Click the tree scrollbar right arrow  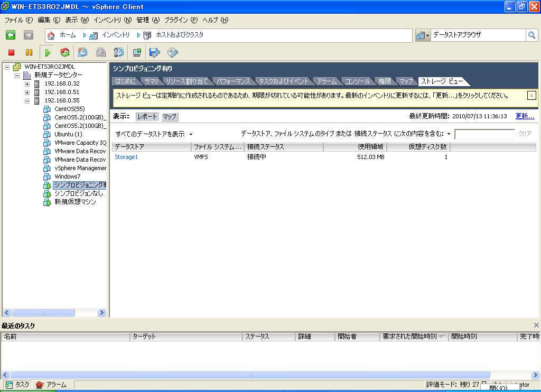101,313
